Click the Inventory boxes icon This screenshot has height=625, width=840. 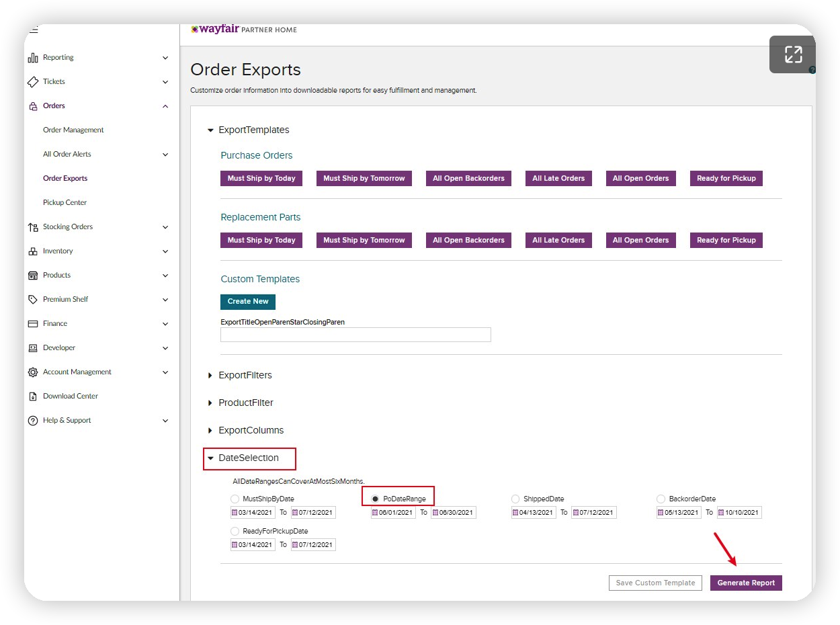[32, 251]
